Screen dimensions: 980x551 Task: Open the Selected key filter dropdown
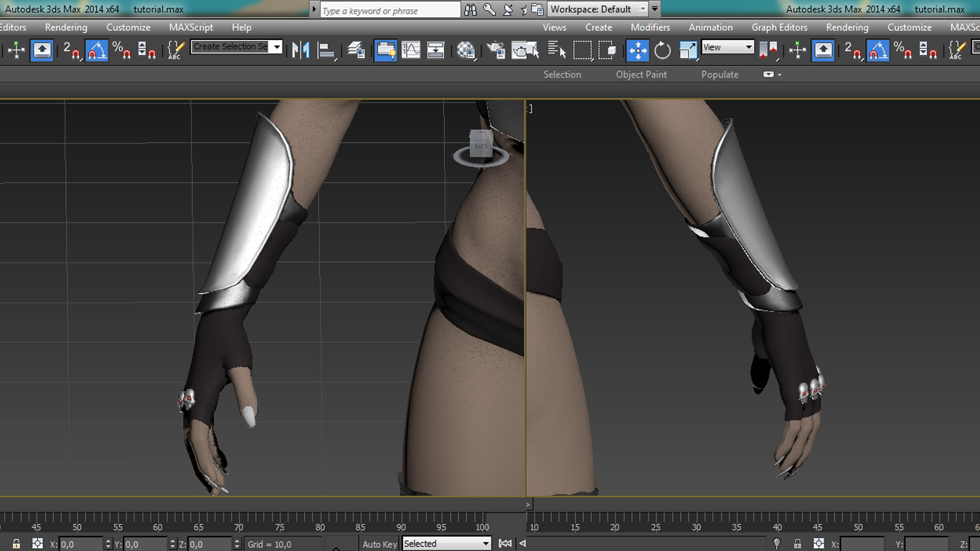pos(446,544)
